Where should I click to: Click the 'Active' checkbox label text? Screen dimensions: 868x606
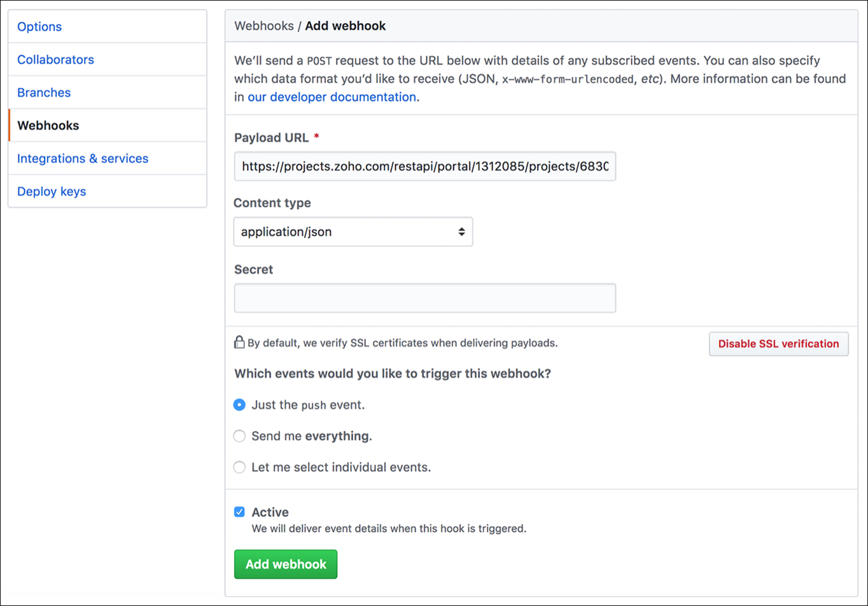click(x=270, y=512)
